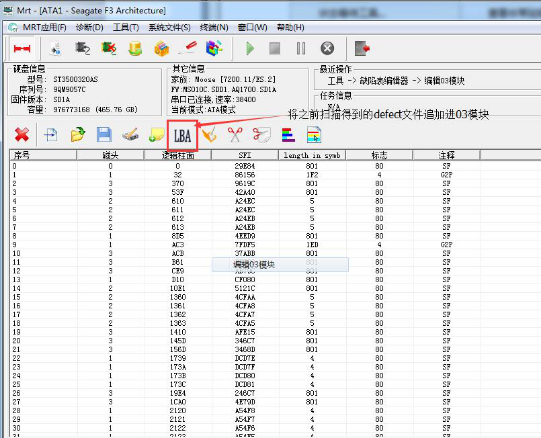Screen dimensions: 541x438
Task: Select SFI cell AFE15 in row 19
Action: 245,332
